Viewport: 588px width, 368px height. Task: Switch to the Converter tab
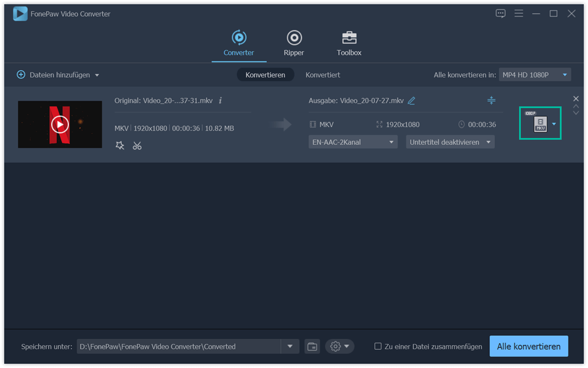pyautogui.click(x=239, y=44)
